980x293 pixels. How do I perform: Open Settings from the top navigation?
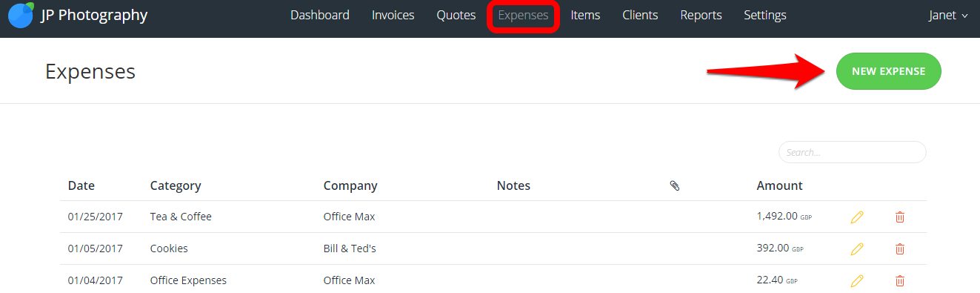(x=765, y=16)
